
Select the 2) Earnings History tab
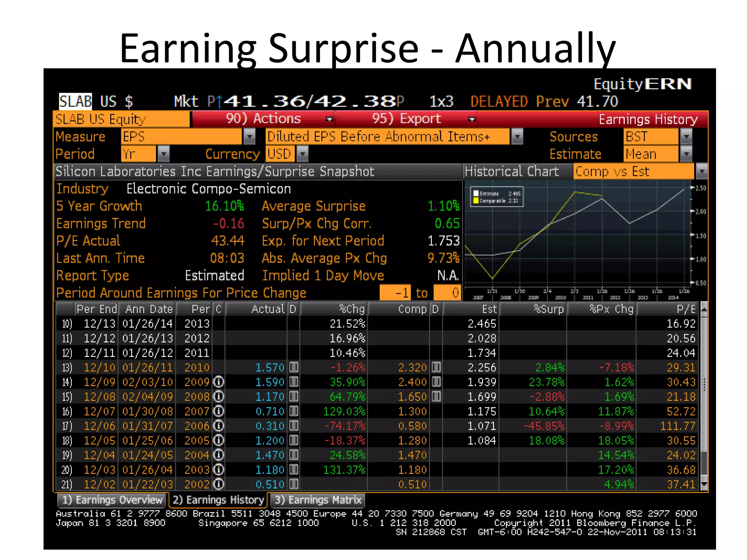[218, 500]
